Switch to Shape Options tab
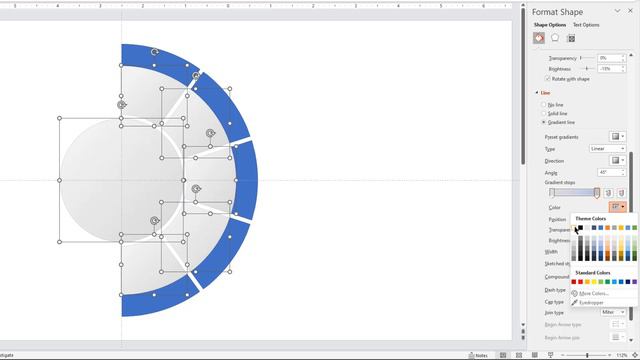The width and height of the screenshot is (640, 360). point(550,25)
